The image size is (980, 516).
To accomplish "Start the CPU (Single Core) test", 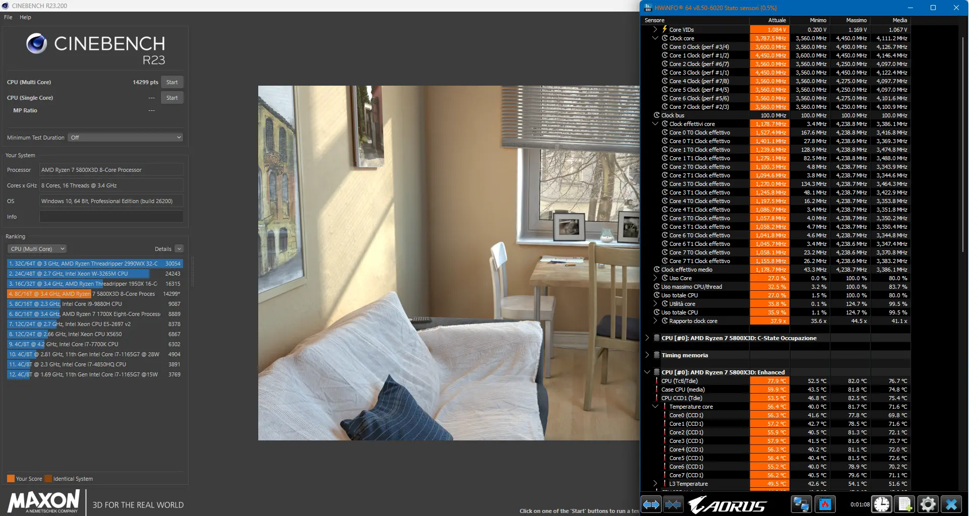I will click(x=172, y=98).
